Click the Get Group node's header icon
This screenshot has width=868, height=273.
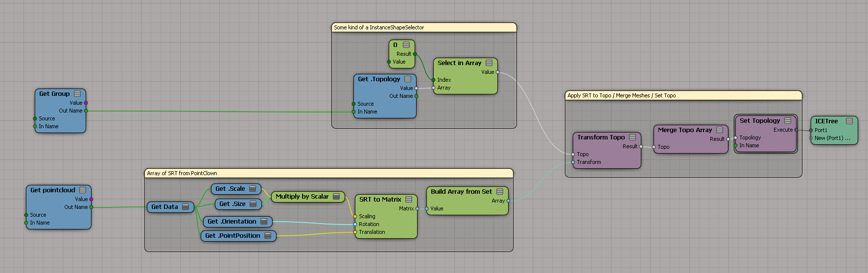point(77,93)
